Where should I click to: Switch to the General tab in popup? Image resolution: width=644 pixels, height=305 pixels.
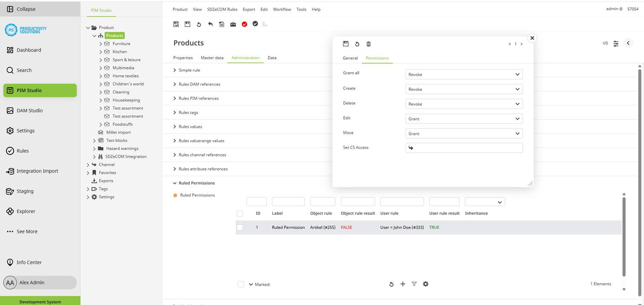(350, 58)
